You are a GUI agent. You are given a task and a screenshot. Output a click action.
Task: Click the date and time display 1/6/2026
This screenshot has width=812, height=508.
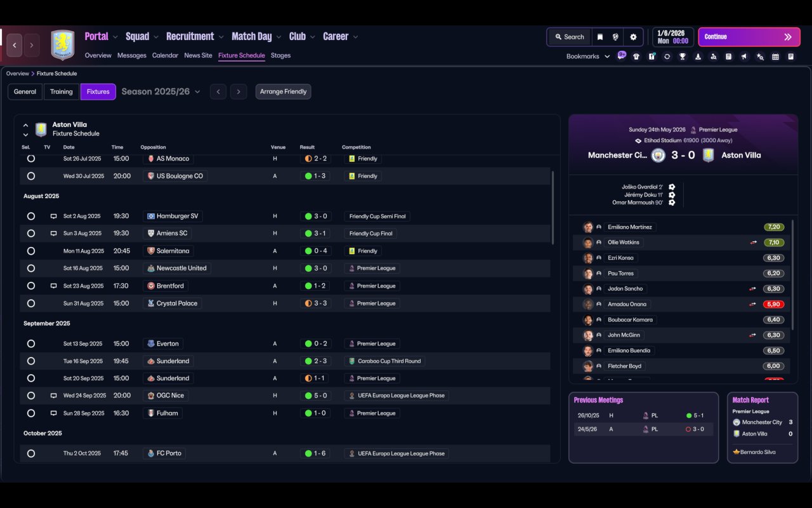[x=673, y=37]
